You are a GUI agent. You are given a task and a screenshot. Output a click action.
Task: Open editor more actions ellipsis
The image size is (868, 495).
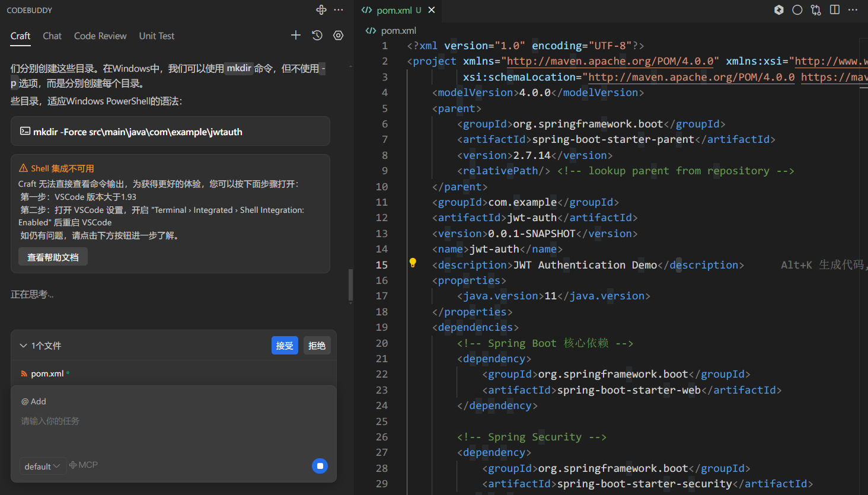click(853, 9)
